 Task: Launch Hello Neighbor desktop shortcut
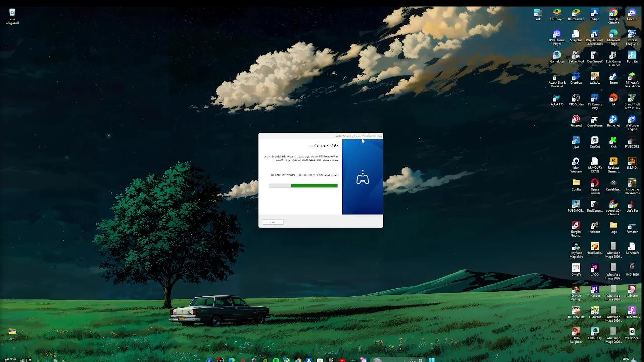pyautogui.click(x=576, y=335)
